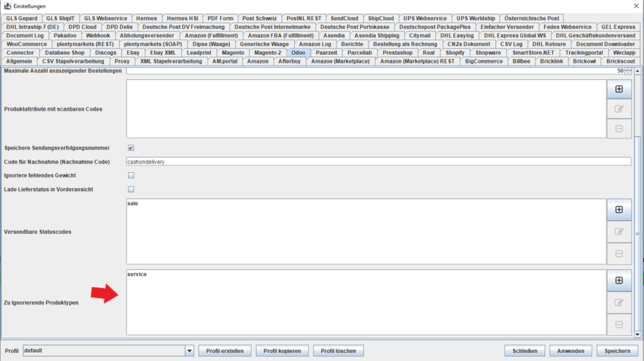Switch to the Odoo tab

pyautogui.click(x=298, y=53)
